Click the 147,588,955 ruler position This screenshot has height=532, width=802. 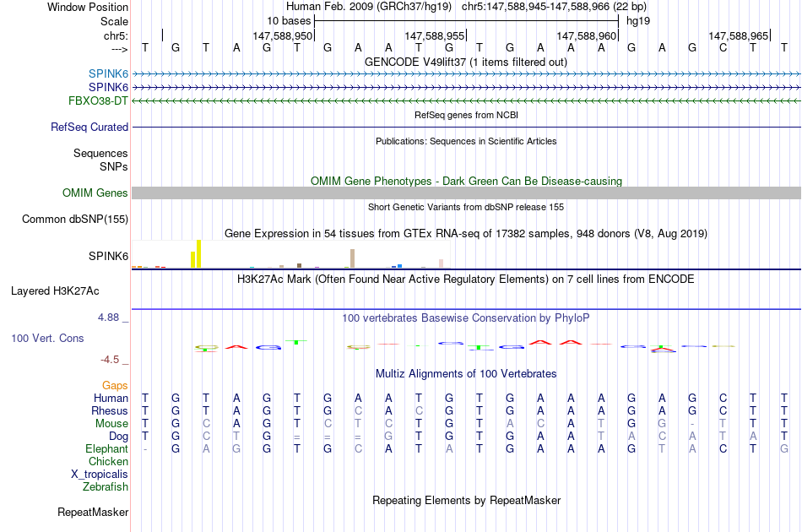pos(434,35)
